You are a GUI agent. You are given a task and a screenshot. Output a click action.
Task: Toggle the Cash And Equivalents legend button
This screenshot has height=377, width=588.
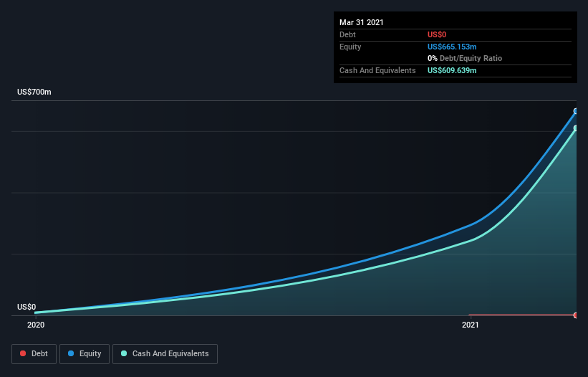[x=165, y=354]
